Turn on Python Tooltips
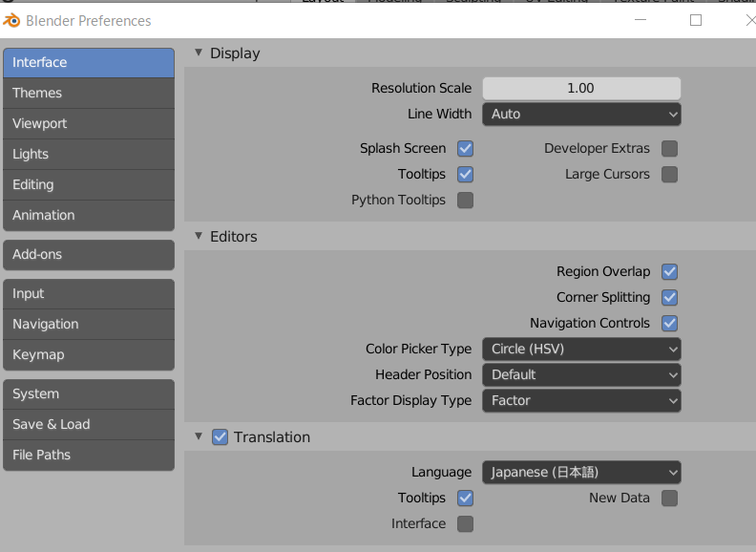 [x=466, y=201]
